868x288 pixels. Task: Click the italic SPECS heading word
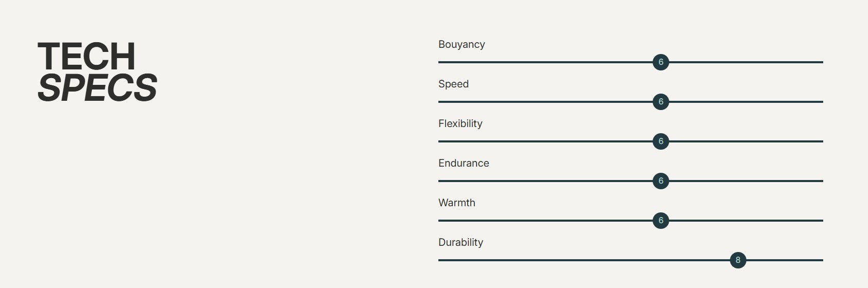[97, 87]
